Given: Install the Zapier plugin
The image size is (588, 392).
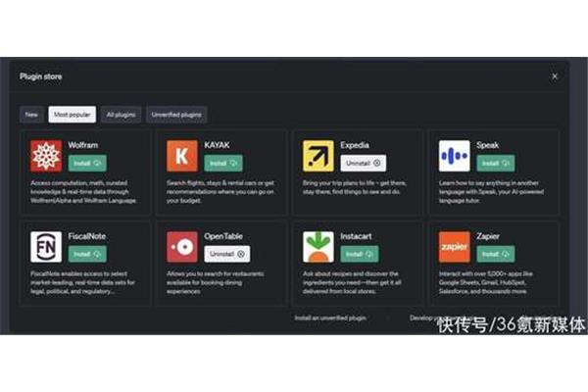Looking at the screenshot, I should (x=496, y=254).
